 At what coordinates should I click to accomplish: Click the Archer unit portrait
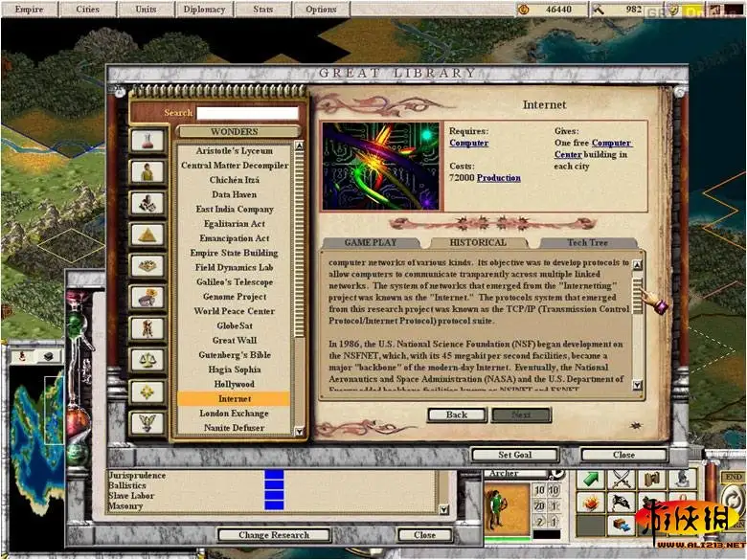point(507,509)
